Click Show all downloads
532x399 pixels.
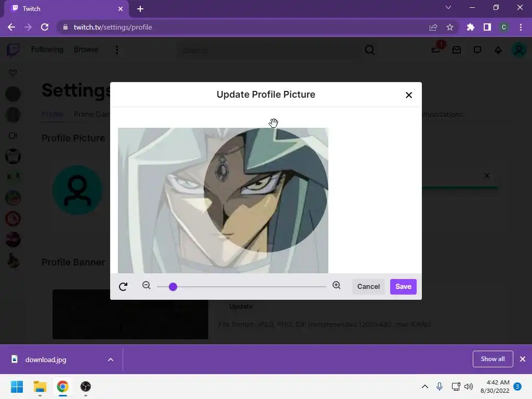493,359
